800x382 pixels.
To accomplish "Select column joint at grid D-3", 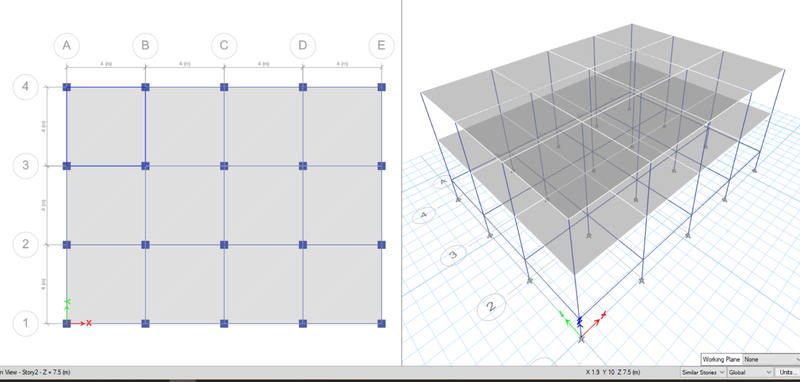I will (303, 166).
